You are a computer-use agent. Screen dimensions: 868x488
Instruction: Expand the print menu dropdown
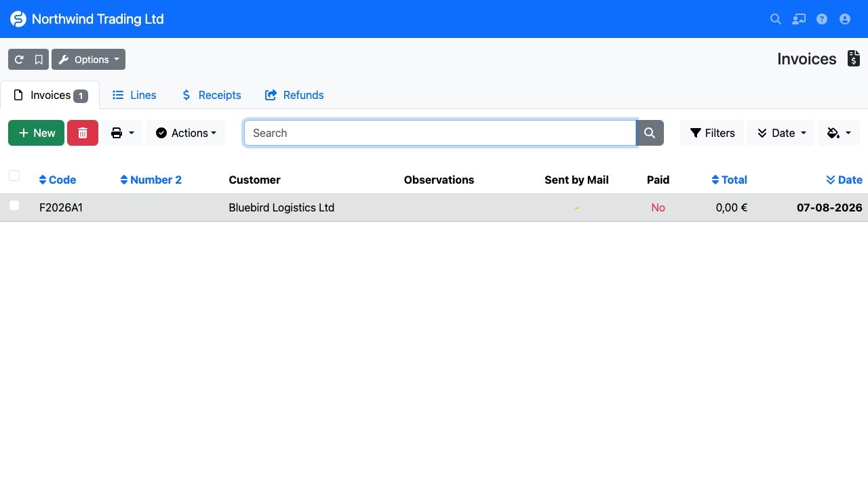coord(123,133)
